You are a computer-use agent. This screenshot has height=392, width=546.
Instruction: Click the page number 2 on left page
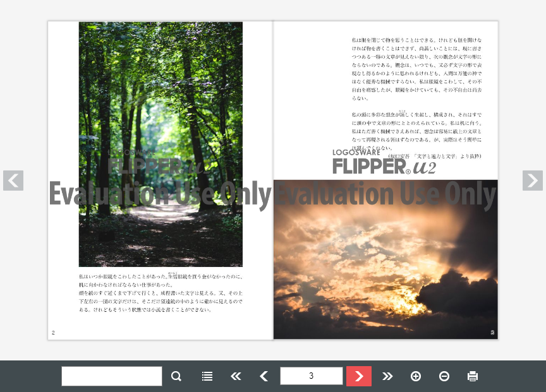click(x=53, y=333)
